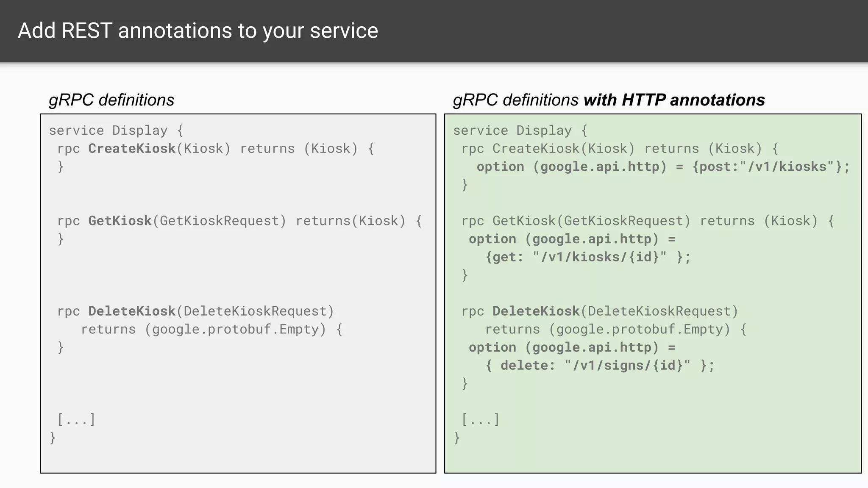Click bold 'GetKiosk' in the left gray box
The image size is (868, 488).
120,221
